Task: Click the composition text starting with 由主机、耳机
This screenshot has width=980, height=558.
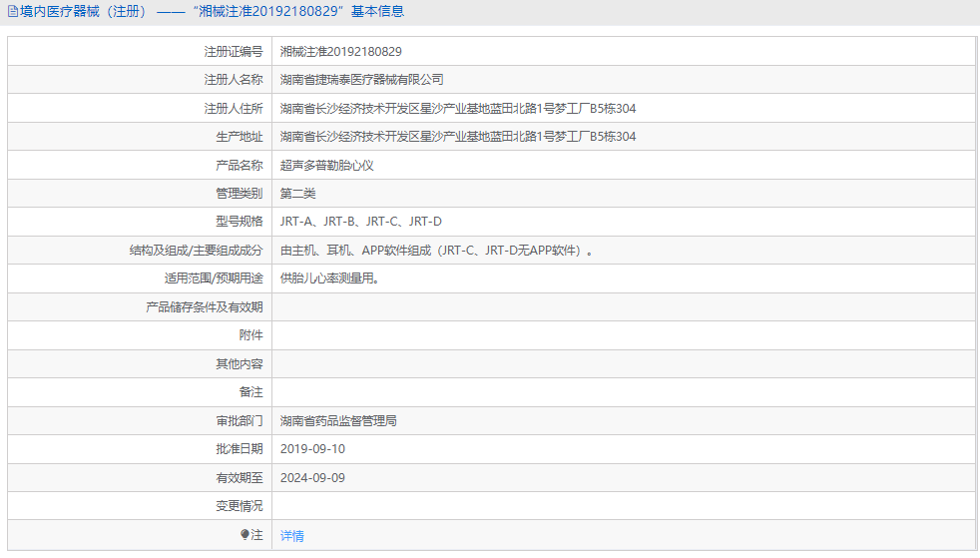Action: (x=436, y=250)
